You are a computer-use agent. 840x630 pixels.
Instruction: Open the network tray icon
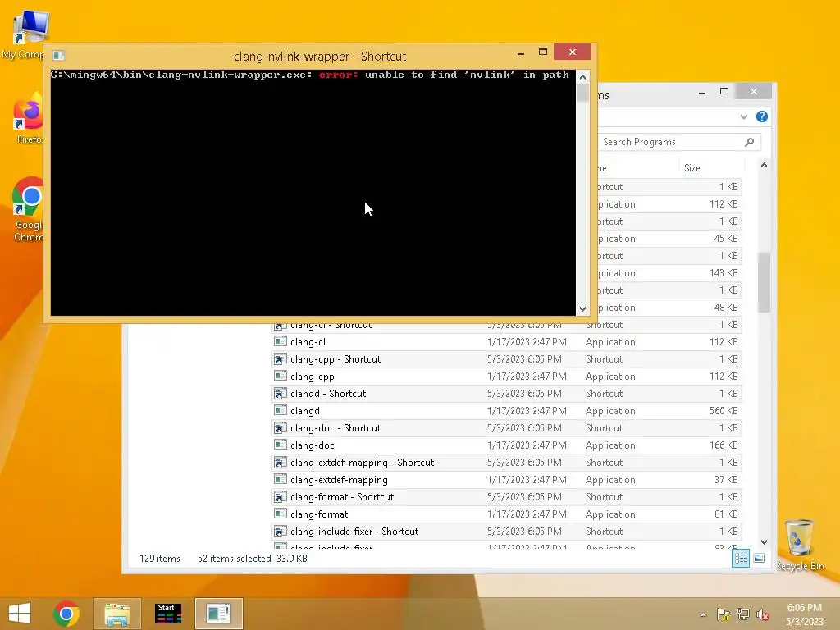coord(743,614)
